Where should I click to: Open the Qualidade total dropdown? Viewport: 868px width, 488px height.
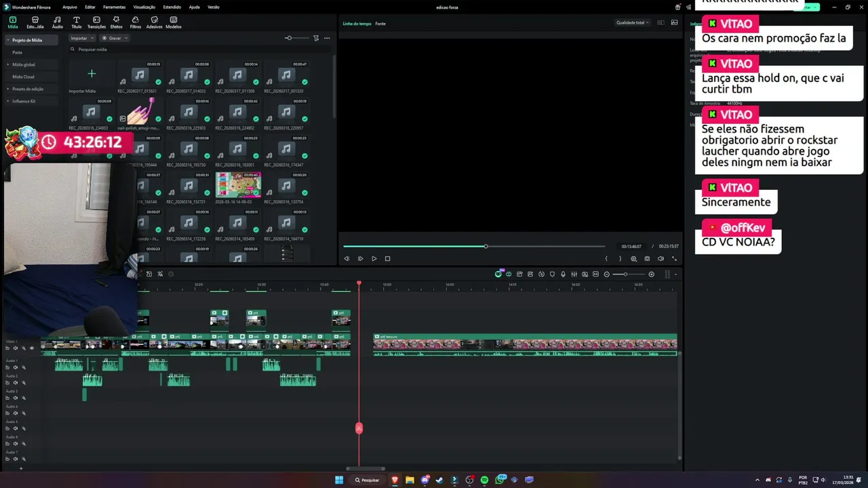click(x=632, y=22)
